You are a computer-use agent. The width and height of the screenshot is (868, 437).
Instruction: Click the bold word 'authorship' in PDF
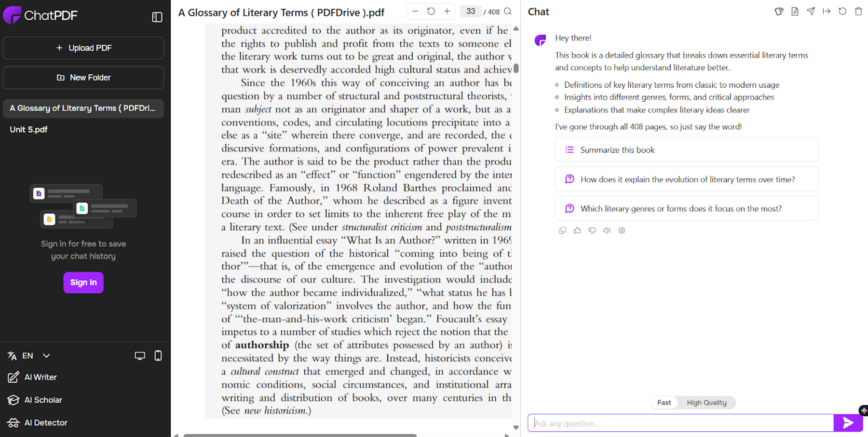(262, 345)
